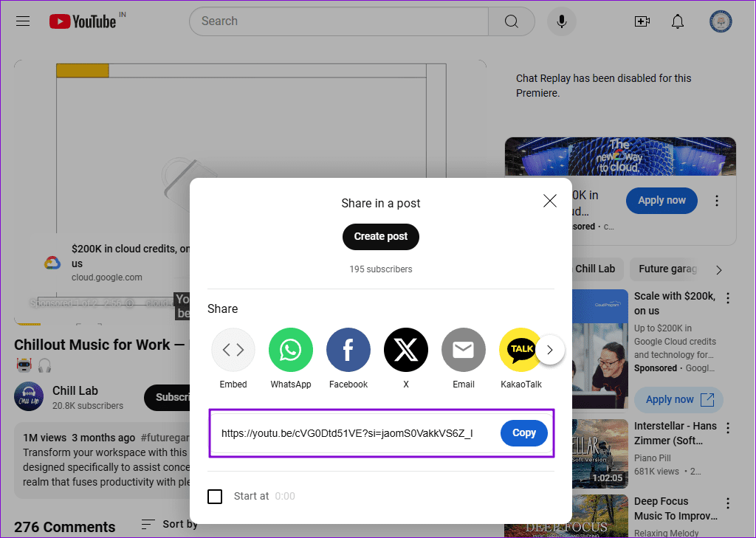Activate voice search with the microphone icon

point(561,21)
